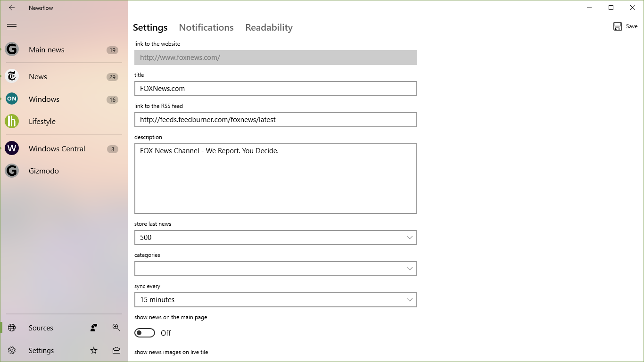Viewport: 644px width, 362px height.
Task: Save the feed settings
Action: click(x=625, y=26)
